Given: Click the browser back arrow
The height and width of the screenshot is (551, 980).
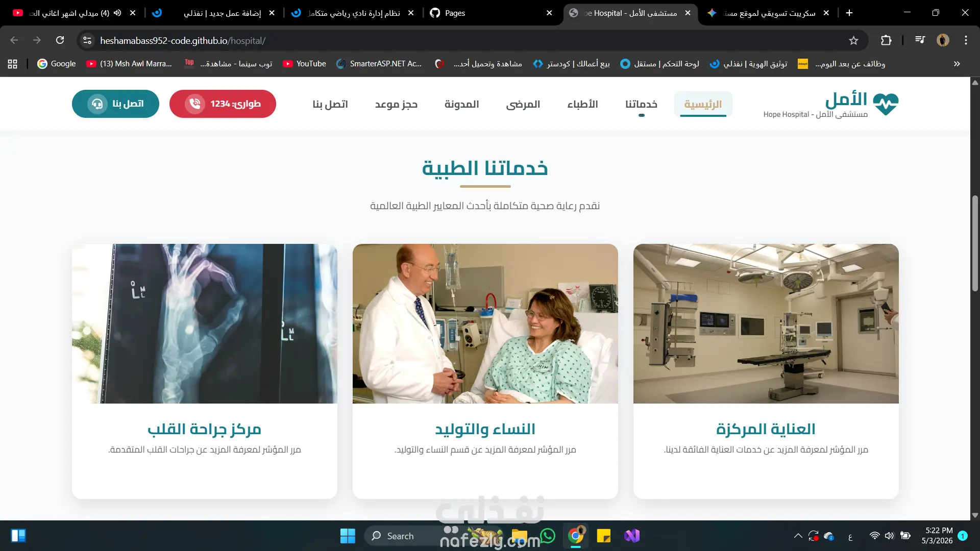Looking at the screenshot, I should pyautogui.click(x=14, y=40).
